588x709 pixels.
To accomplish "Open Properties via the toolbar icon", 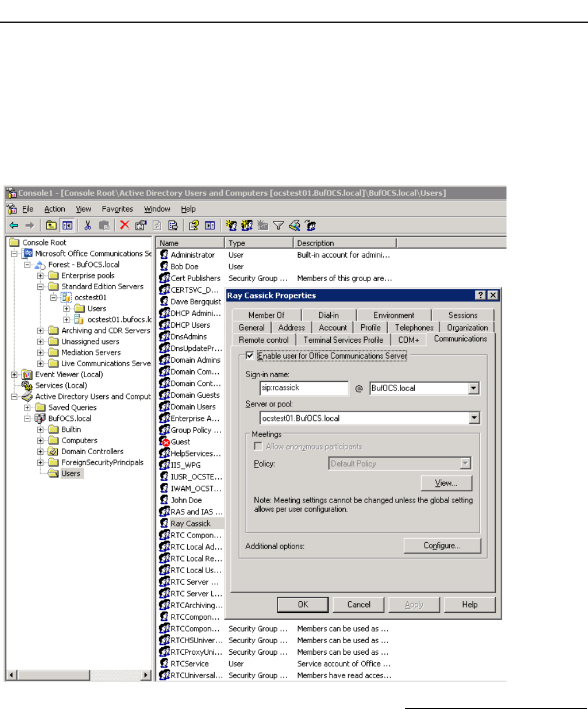I will click(141, 225).
